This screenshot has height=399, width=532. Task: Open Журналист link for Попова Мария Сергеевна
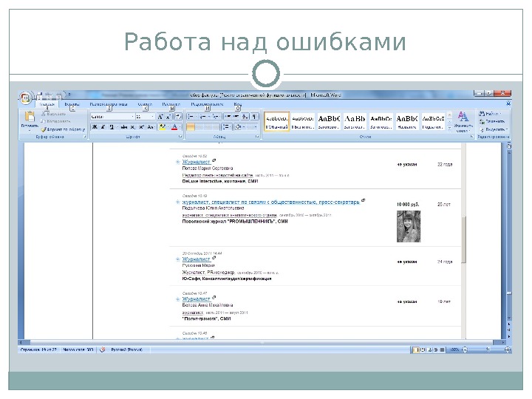pyautogui.click(x=196, y=162)
